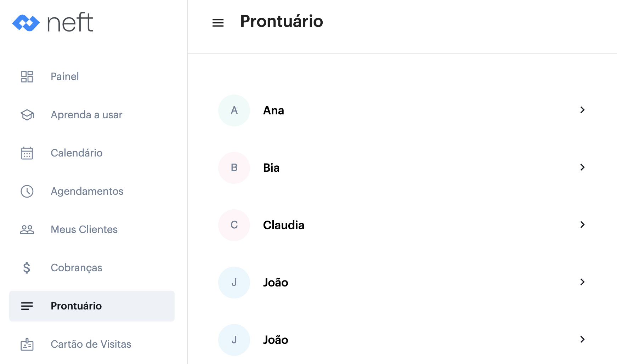Open Claudia's row chevron arrow
The width and height of the screenshot is (617, 364).
pos(582,225)
